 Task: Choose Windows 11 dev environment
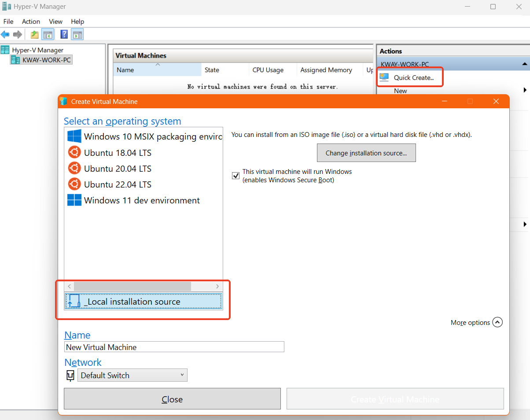pos(141,200)
